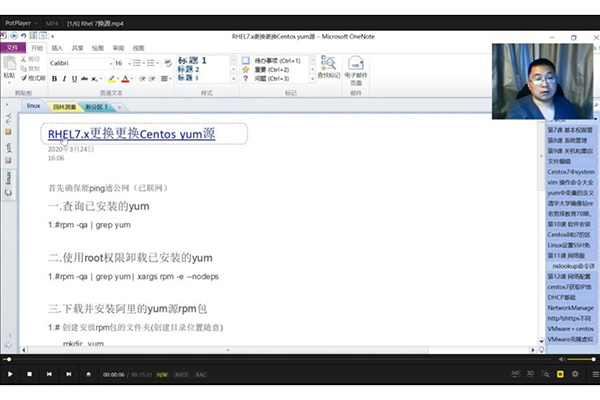Screen dimensions: 600x400
Task: Stop playback in PotPlayer
Action: tap(29, 374)
